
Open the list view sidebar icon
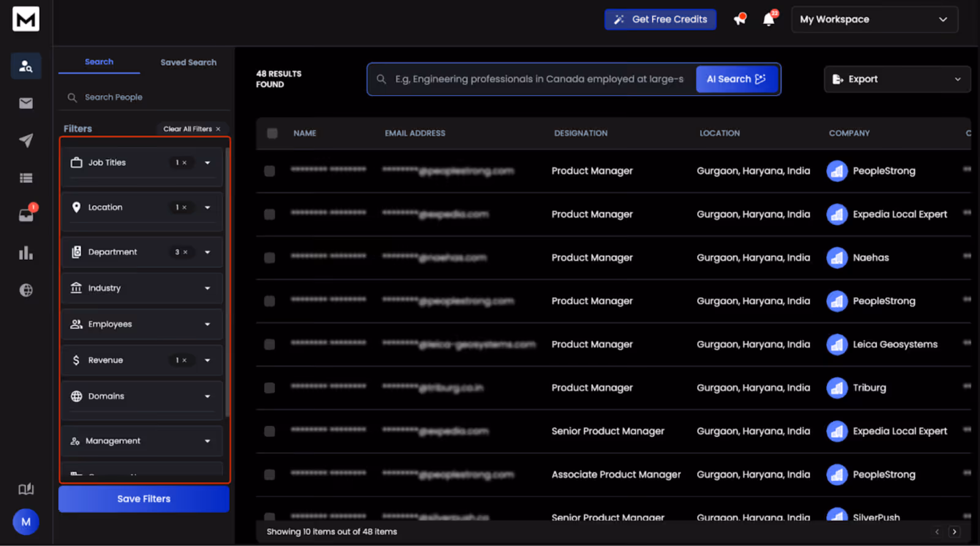tap(26, 178)
